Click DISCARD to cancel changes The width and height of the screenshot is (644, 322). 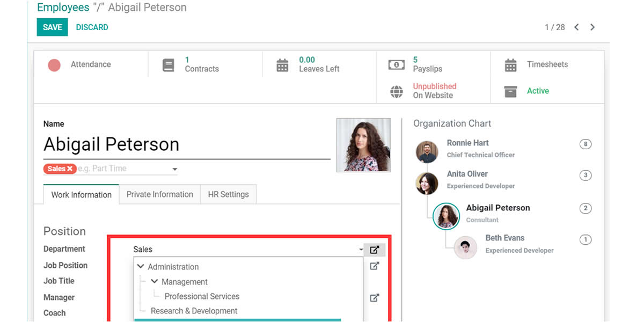tap(92, 27)
